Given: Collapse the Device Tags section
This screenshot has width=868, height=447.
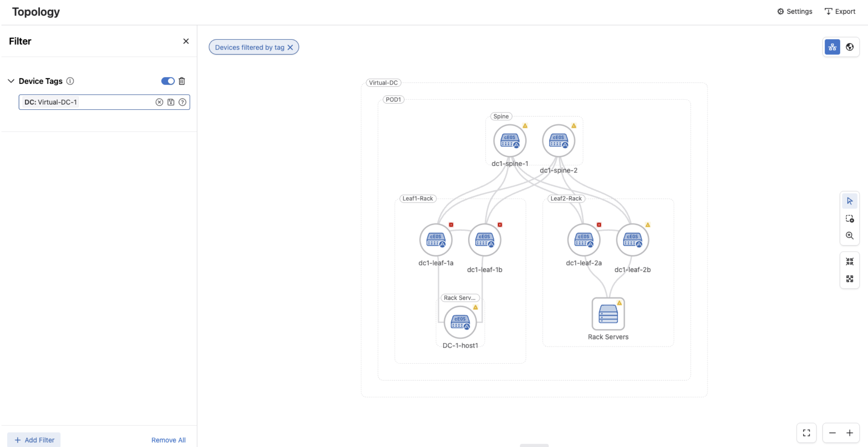Looking at the screenshot, I should (11, 81).
